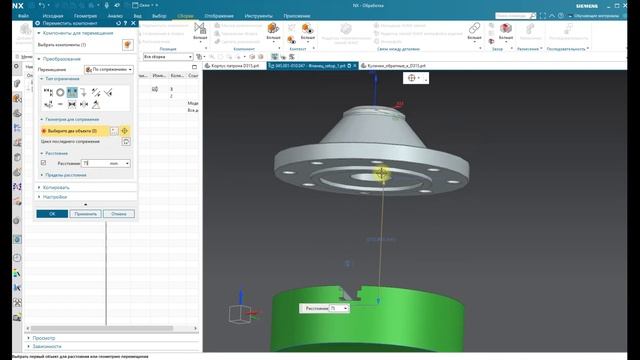Reset the Move Component dialog

[118, 23]
